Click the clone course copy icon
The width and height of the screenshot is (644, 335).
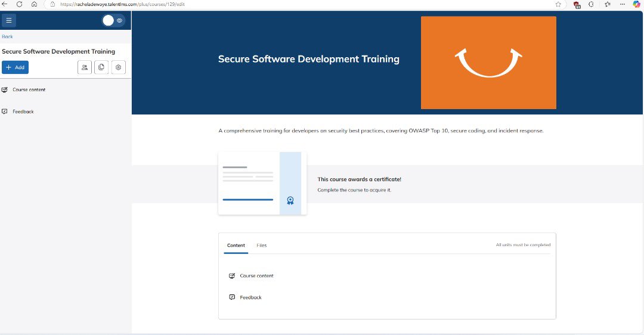(x=101, y=67)
